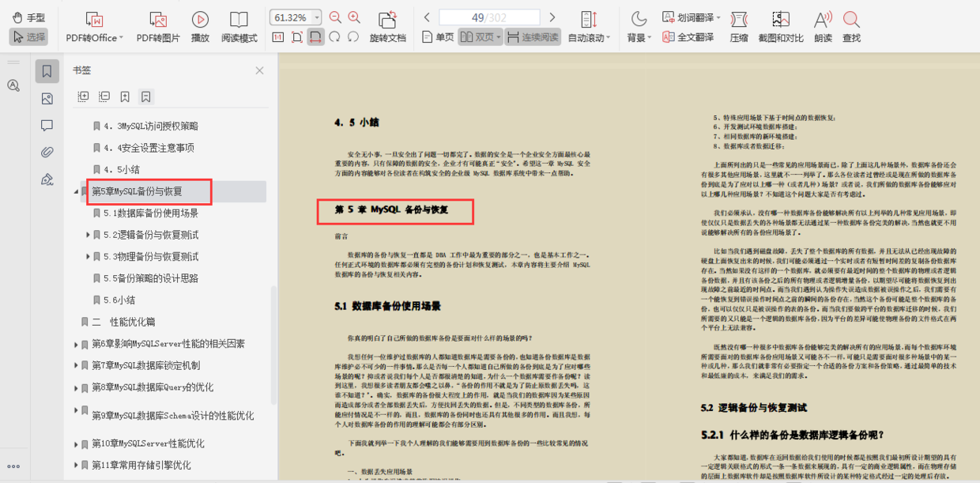Close the 书签 bookmarks panel
This screenshot has width=980, height=483.
259,70
